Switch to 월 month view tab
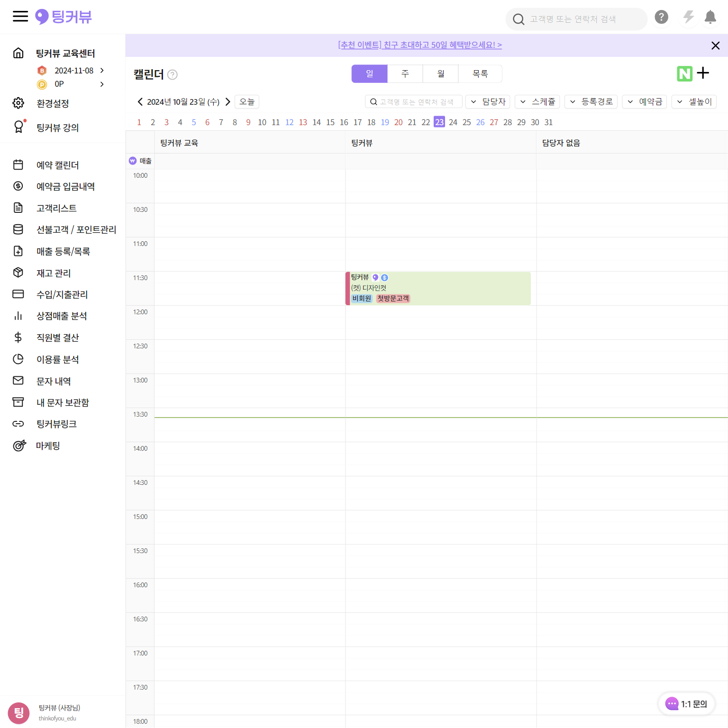Viewport: 728px width, 728px height. [x=441, y=74]
